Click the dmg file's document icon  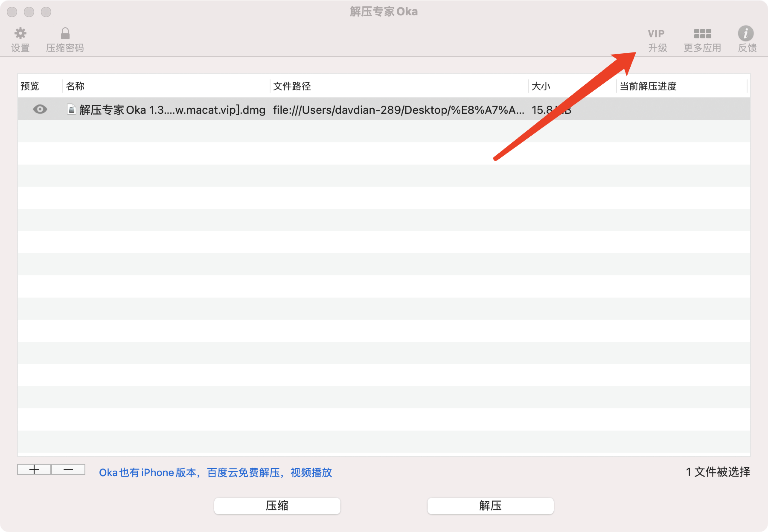(71, 109)
